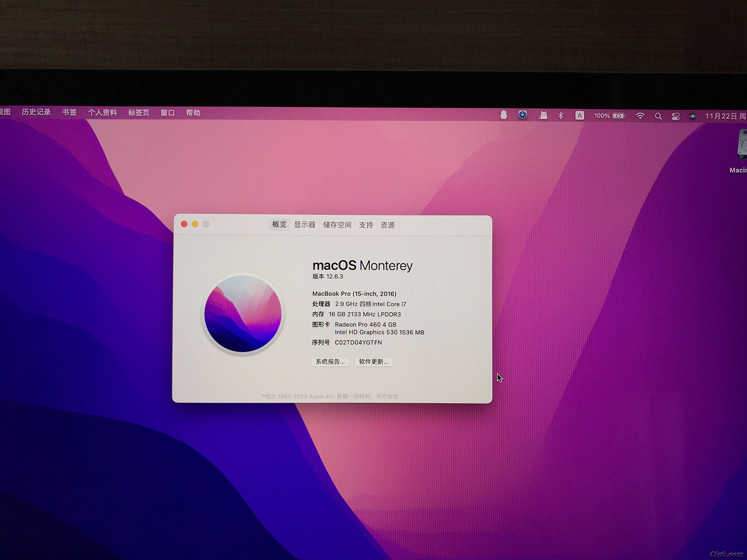
Task: Open Spotlight search magnifier
Action: coord(658,116)
